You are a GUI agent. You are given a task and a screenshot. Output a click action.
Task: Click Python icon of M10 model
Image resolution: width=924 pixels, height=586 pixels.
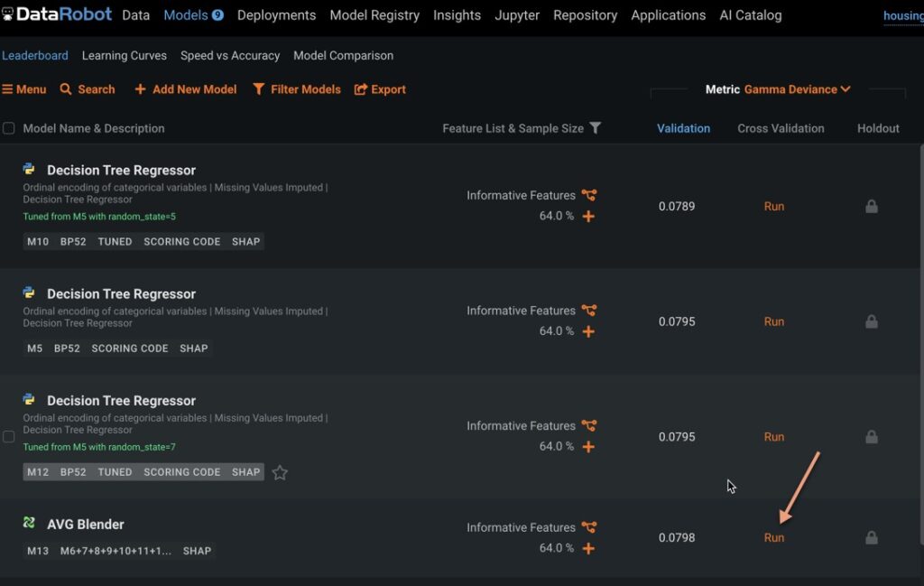pyautogui.click(x=29, y=169)
